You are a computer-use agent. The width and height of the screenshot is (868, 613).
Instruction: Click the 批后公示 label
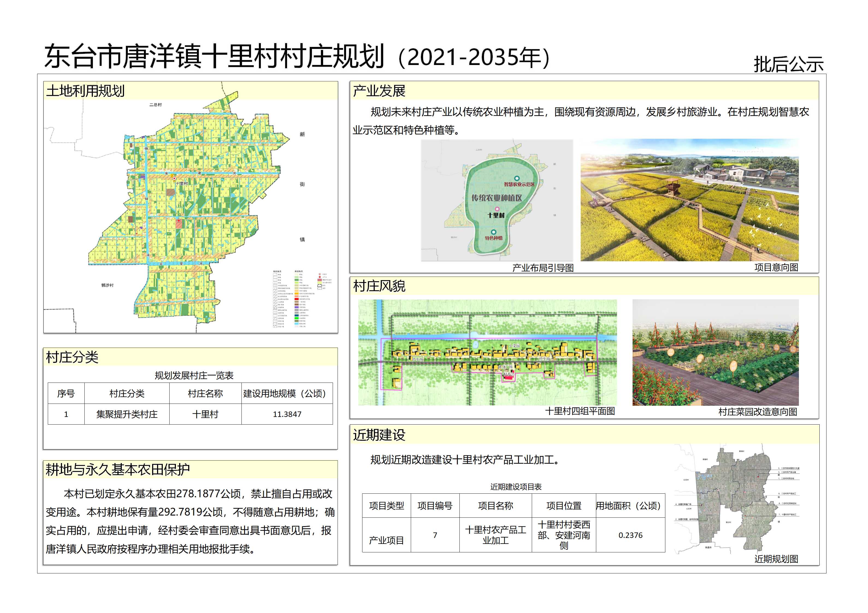(789, 64)
